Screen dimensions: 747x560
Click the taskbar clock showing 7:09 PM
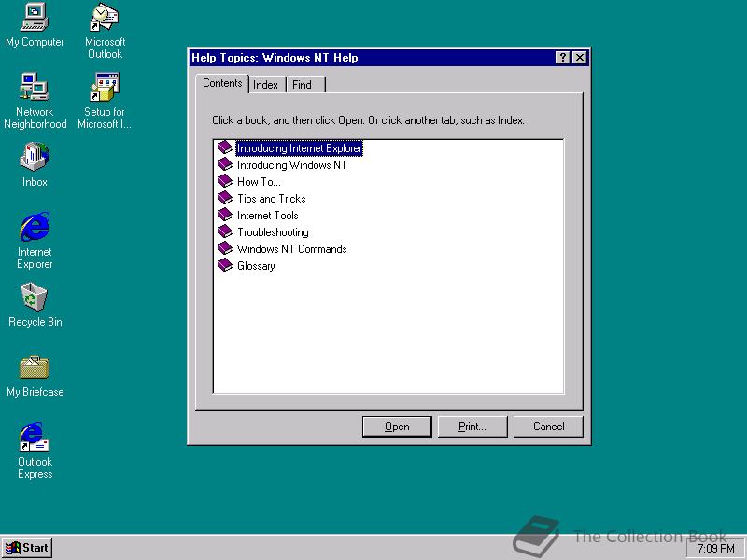(x=716, y=549)
